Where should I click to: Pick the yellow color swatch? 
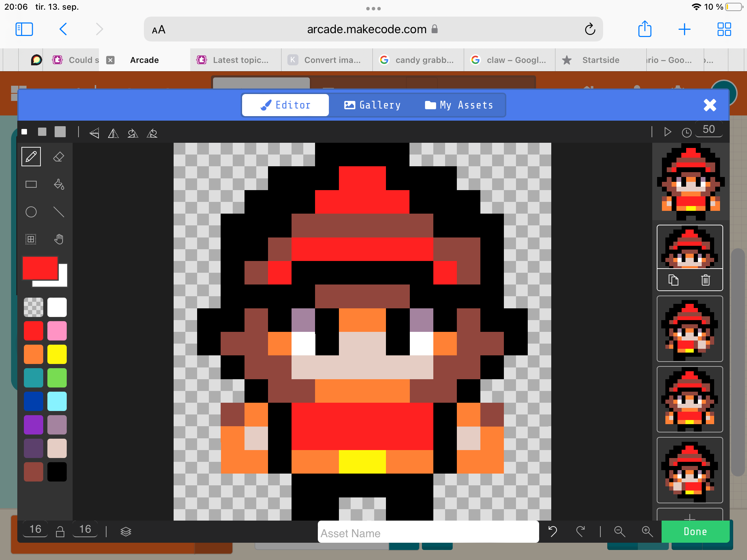tap(57, 354)
